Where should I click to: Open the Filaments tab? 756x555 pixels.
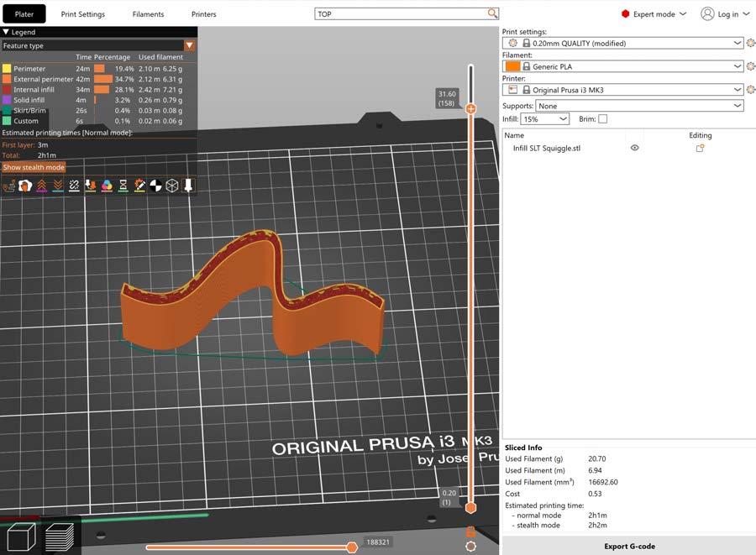click(148, 14)
